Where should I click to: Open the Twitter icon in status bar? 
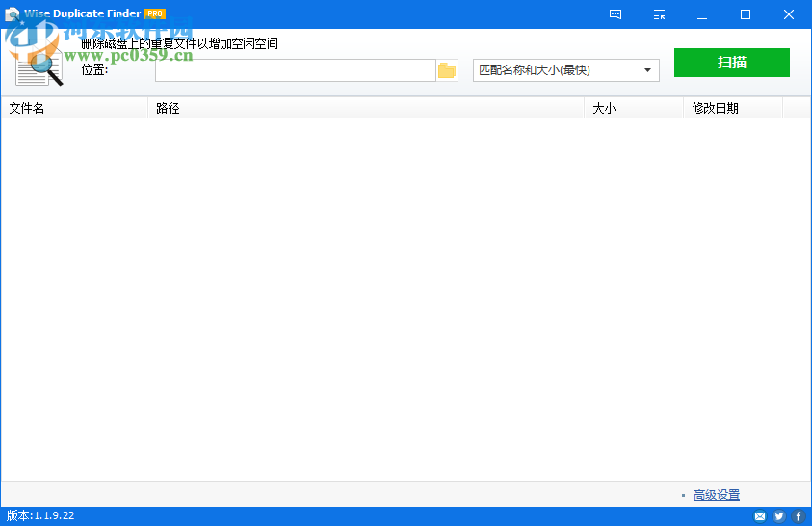779,516
